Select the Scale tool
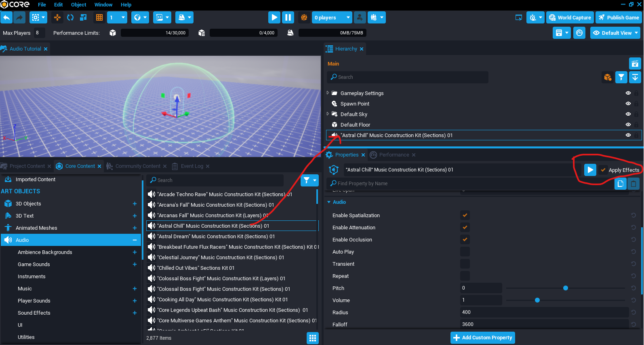This screenshot has height=345, width=644. pyautogui.click(x=83, y=17)
